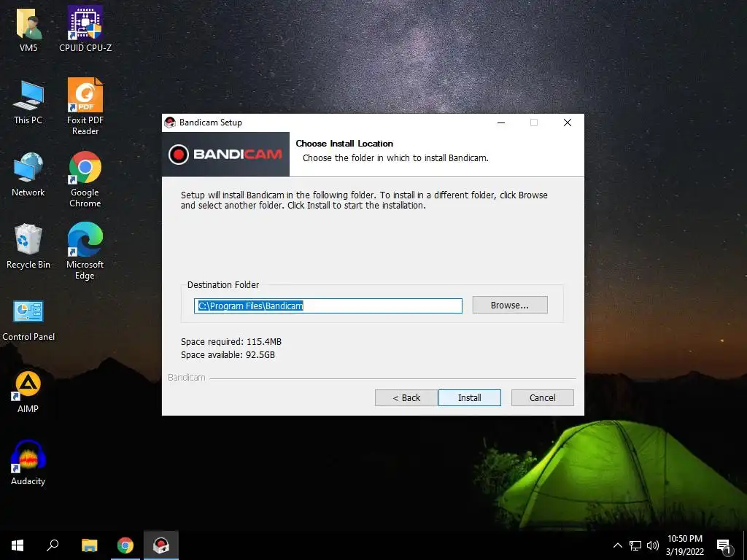Switch to Chrome on the taskbar

pos(125,545)
